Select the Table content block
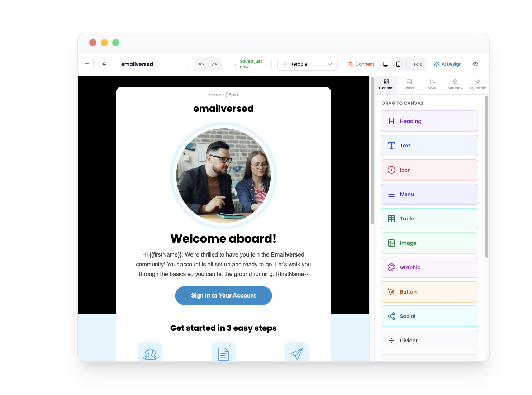532x395 pixels. point(429,219)
